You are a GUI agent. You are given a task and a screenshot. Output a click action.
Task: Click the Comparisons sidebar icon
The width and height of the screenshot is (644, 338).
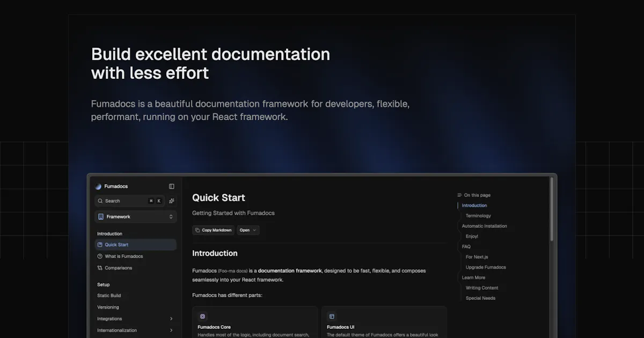(100, 268)
